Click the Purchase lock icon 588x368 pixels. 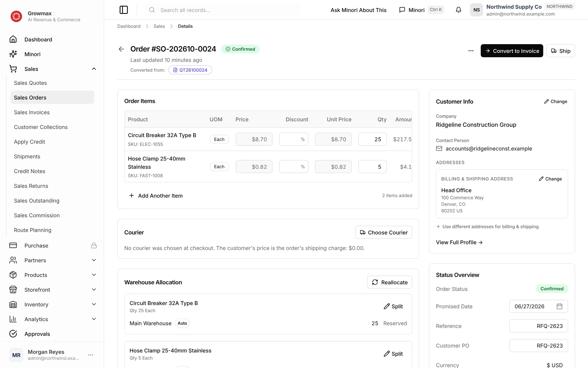(x=94, y=245)
